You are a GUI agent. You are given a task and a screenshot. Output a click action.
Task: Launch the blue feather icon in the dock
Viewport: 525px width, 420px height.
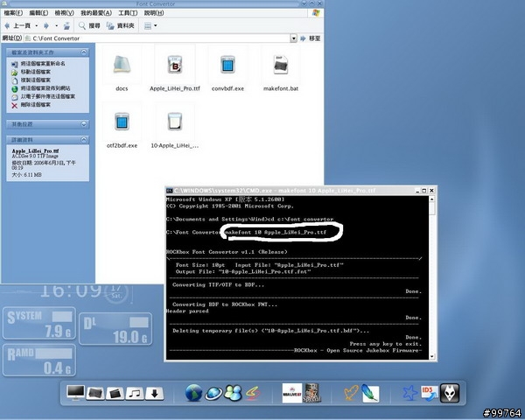tap(370, 393)
